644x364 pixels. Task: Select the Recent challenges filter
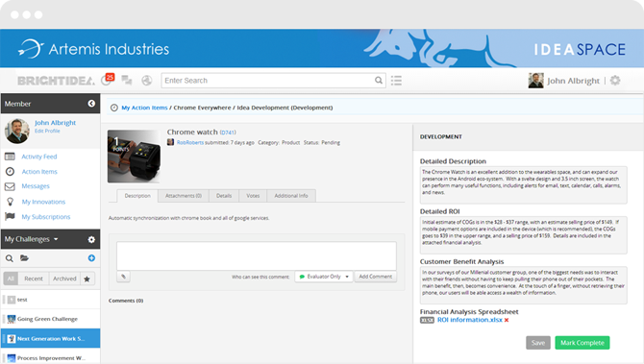tap(34, 279)
